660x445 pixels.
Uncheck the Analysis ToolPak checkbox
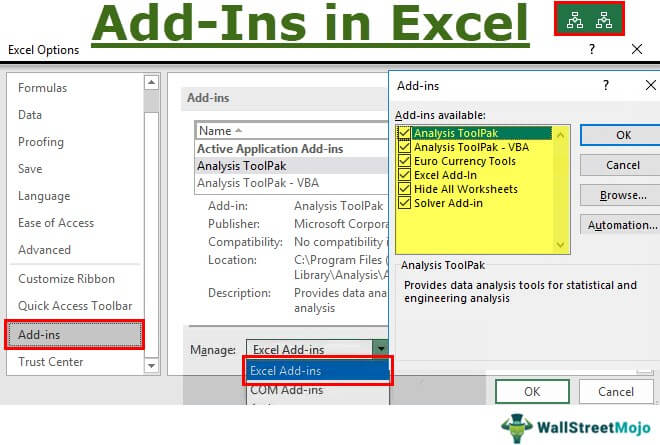coord(404,133)
